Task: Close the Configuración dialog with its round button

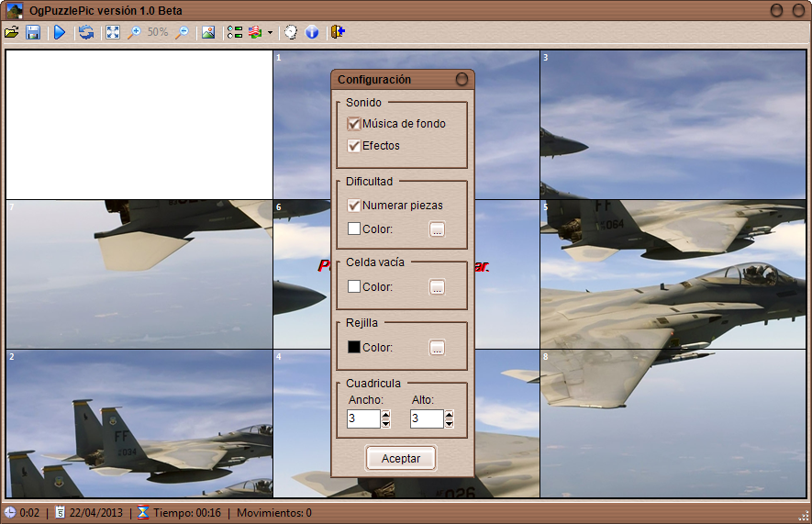Action: (462, 79)
